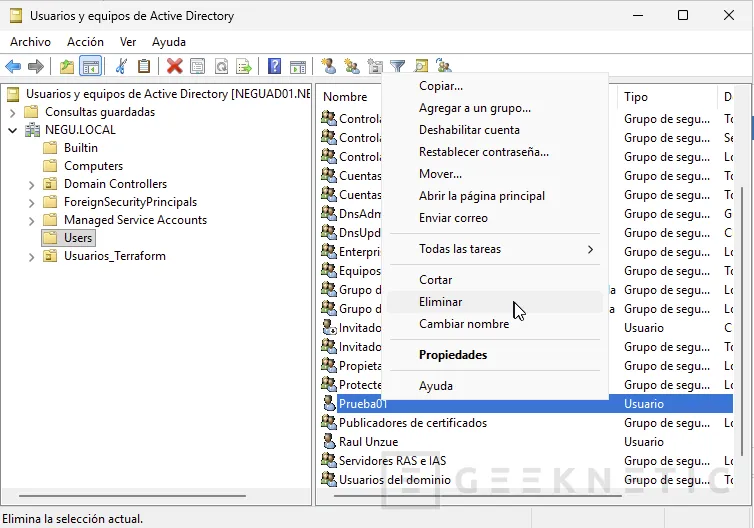754x528 pixels.
Task: Select the Usuarios del dominio row
Action: point(527,479)
